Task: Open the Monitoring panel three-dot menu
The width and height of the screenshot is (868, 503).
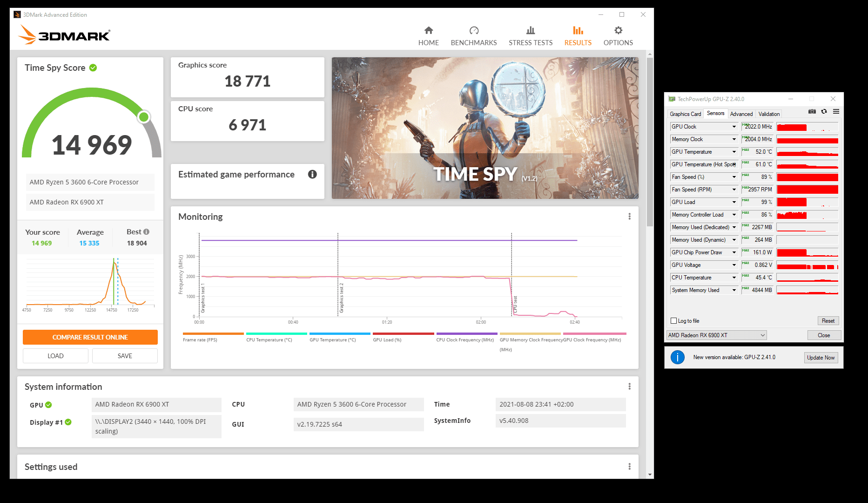Action: tap(629, 217)
